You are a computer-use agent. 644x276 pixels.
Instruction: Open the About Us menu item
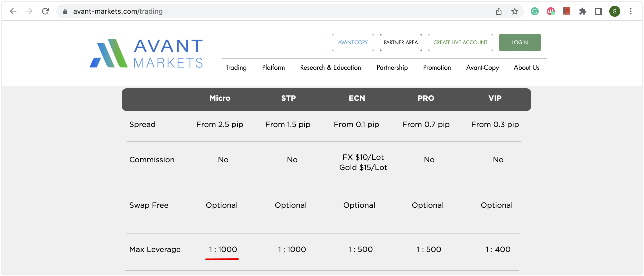526,67
